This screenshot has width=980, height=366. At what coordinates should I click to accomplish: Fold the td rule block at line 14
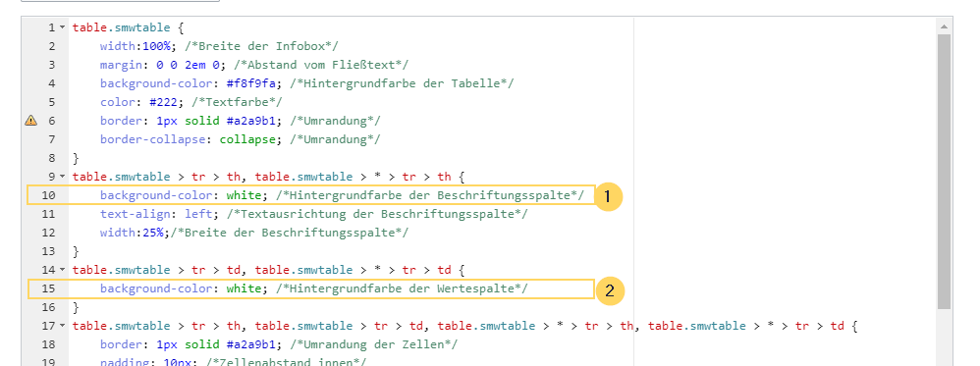coord(62,270)
